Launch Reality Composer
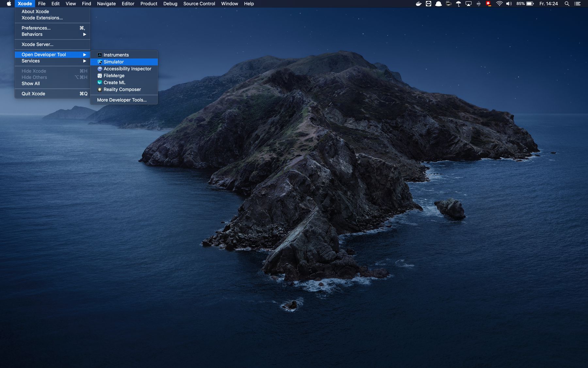Viewport: 588px width, 368px height. 124,89
